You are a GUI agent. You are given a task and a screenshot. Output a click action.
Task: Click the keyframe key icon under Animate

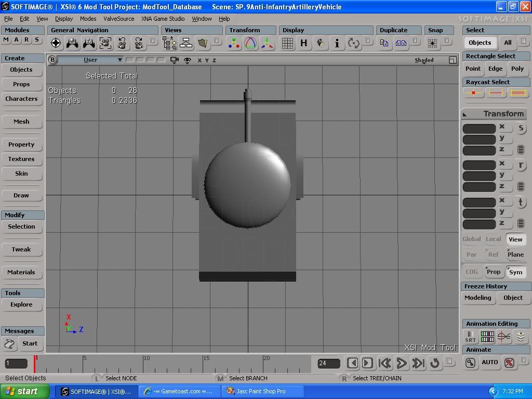(x=470, y=363)
